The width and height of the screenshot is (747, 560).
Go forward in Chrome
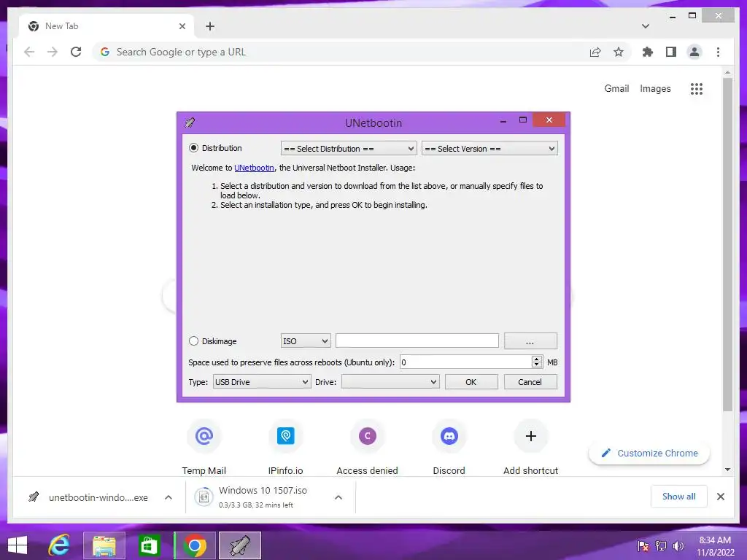point(53,52)
